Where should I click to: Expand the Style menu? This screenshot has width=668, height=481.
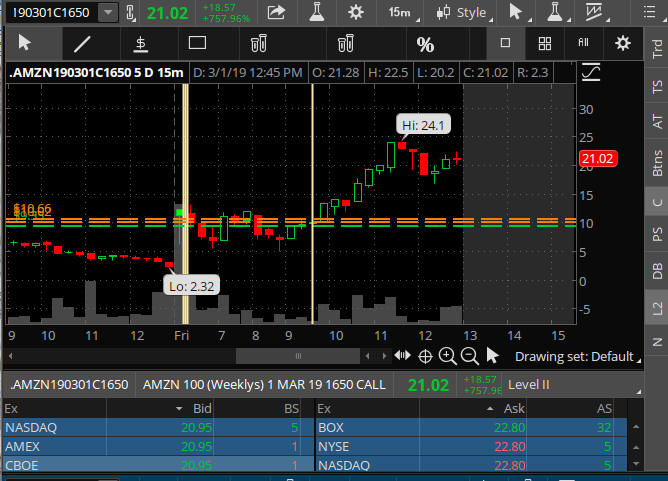[465, 13]
